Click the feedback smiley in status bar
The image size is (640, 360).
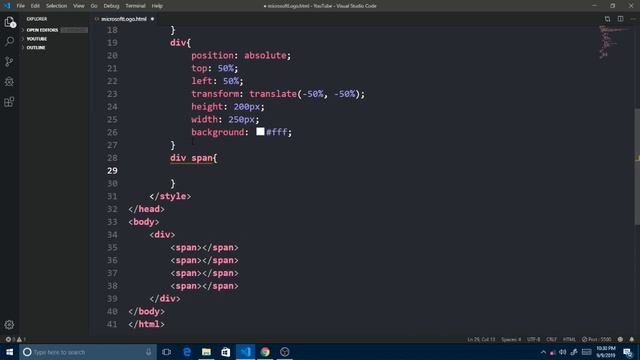pos(620,339)
